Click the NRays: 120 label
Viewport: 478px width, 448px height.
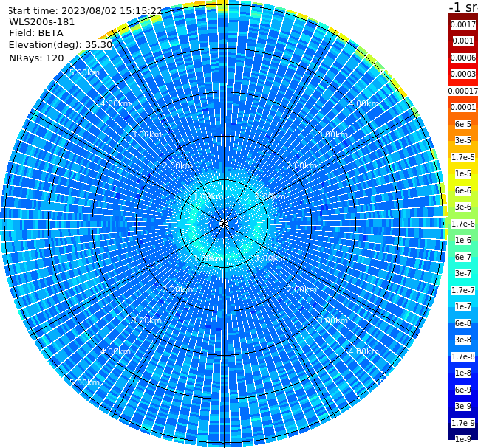click(36, 58)
